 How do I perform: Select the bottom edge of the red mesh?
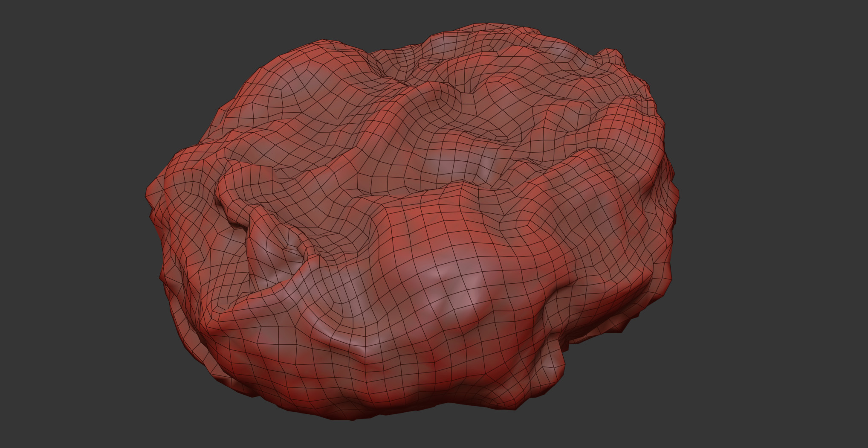pos(354,416)
